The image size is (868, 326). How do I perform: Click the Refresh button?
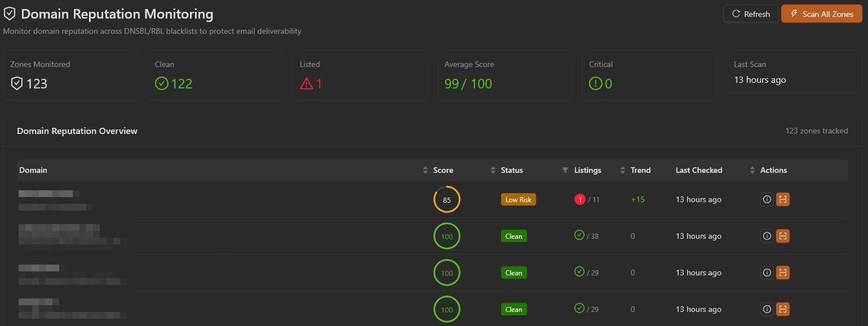(751, 14)
